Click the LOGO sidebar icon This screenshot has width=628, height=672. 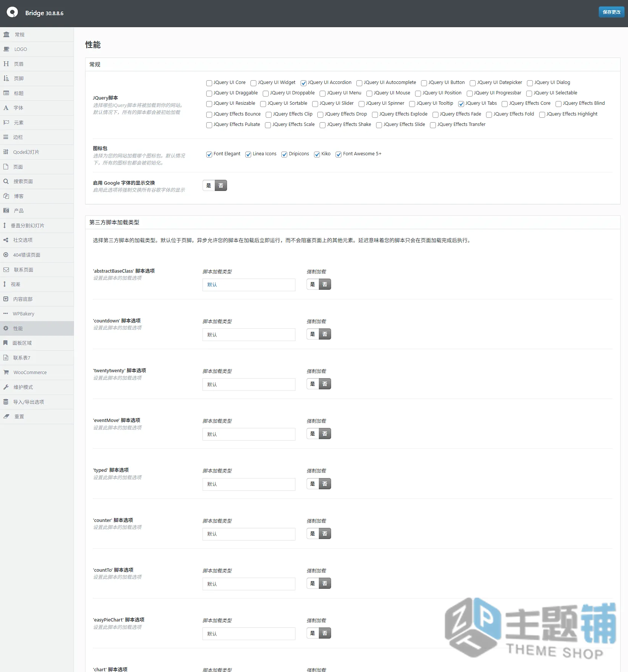pyautogui.click(x=6, y=49)
